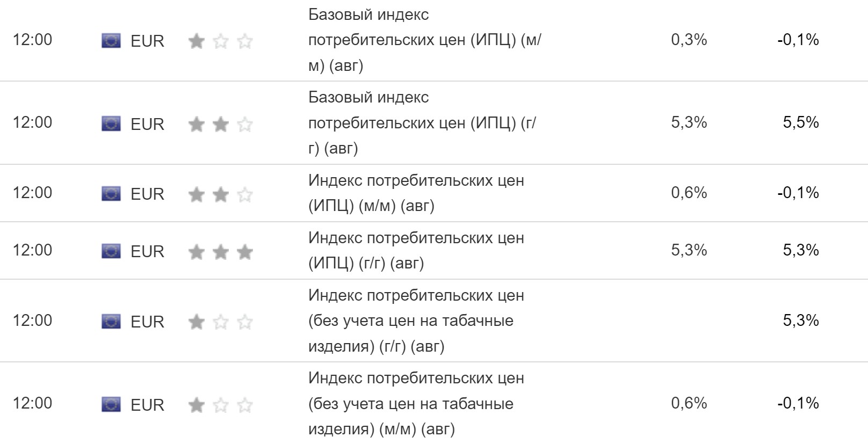Open Базовый индекс потребительских цен (г/г) event

point(422,123)
